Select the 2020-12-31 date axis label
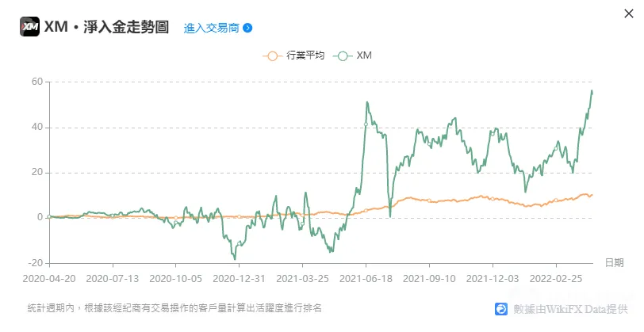 239,279
